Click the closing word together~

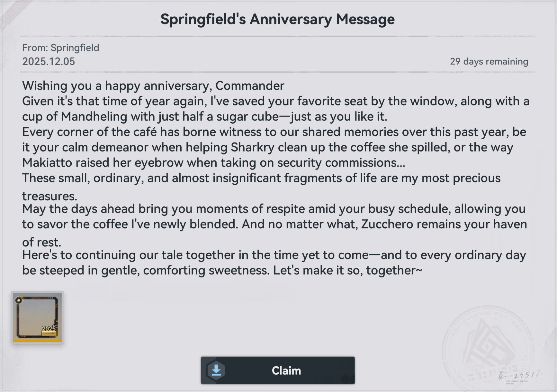pyautogui.click(x=394, y=270)
